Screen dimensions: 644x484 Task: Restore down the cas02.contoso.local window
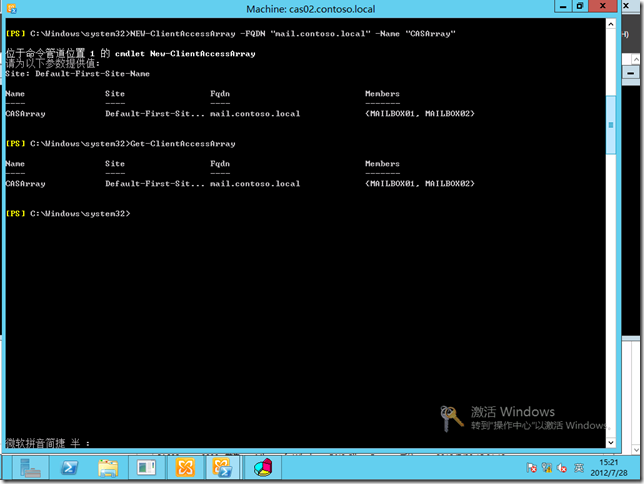point(580,7)
